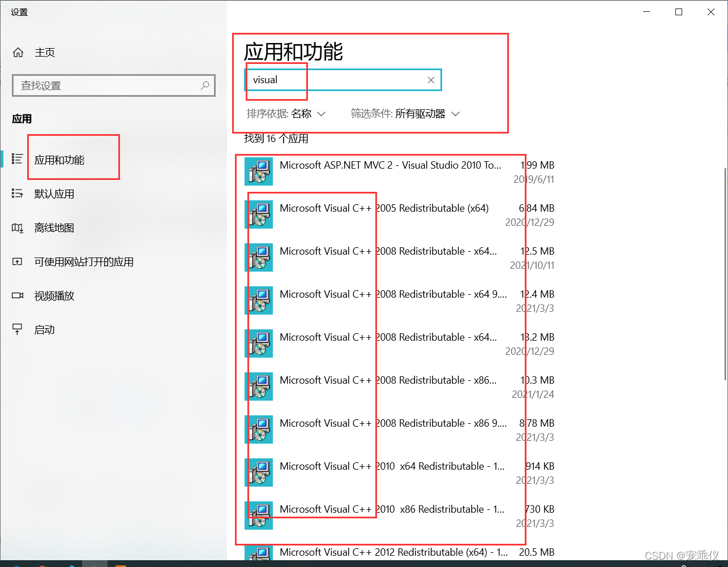Click the 20.5 MB size value
Viewport: 728px width, 567px height.
537,552
